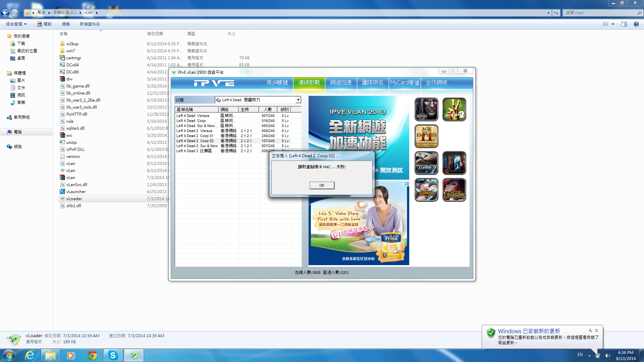Expand the change view options arrow
Screen dimensions: 644x362
click(613, 24)
